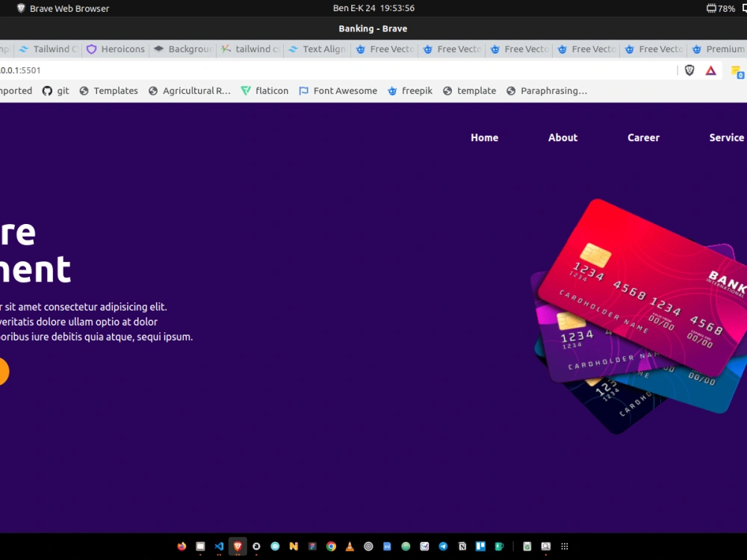This screenshot has width=747, height=560.
Task: Switch to the Premium tab
Action: click(x=719, y=49)
